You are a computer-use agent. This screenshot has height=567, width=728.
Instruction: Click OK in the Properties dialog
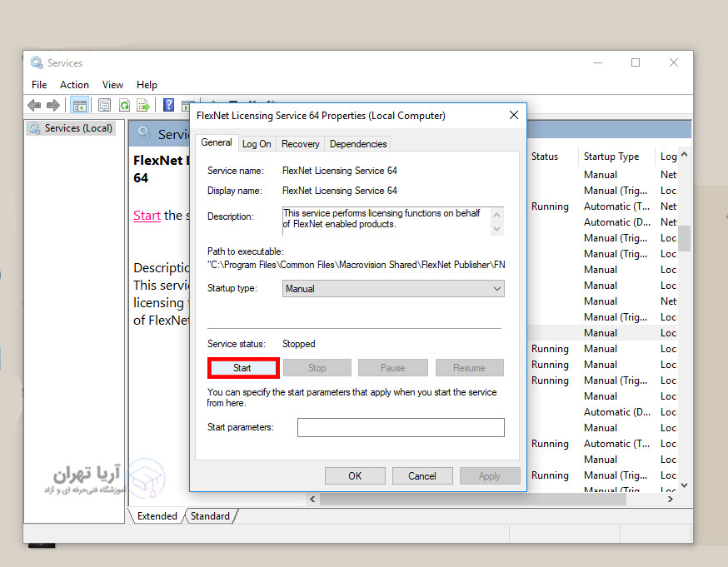tap(355, 476)
